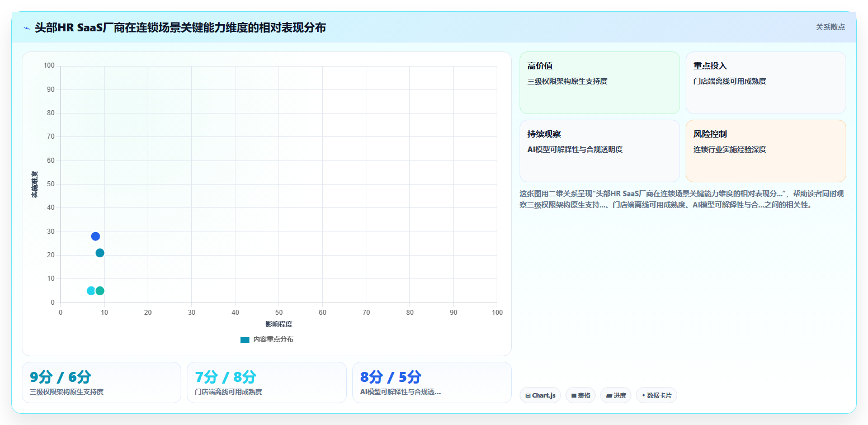Click the green-teal scatter point near 5
The width and height of the screenshot is (868, 425).
[x=100, y=291]
